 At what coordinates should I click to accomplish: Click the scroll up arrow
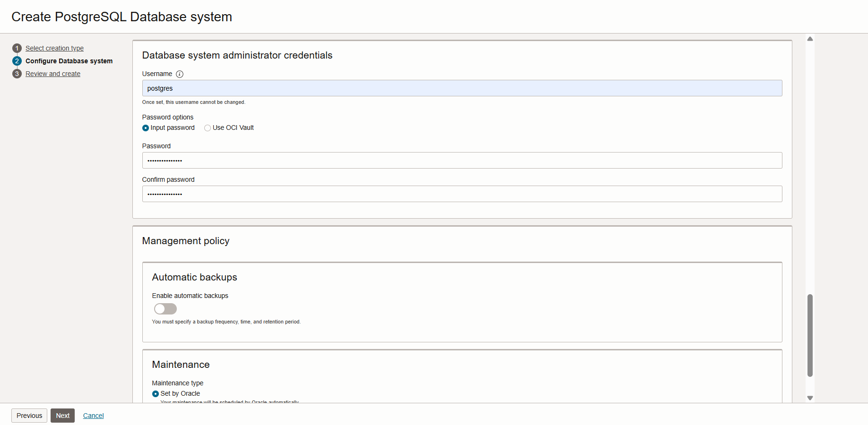pyautogui.click(x=810, y=39)
